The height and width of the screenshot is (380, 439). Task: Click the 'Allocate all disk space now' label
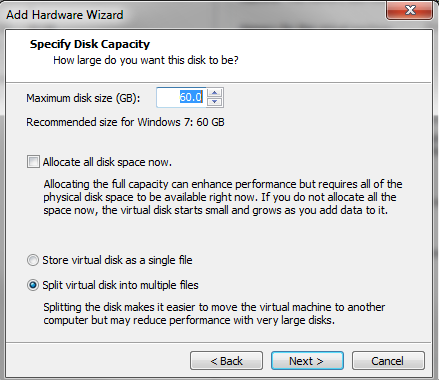point(107,162)
